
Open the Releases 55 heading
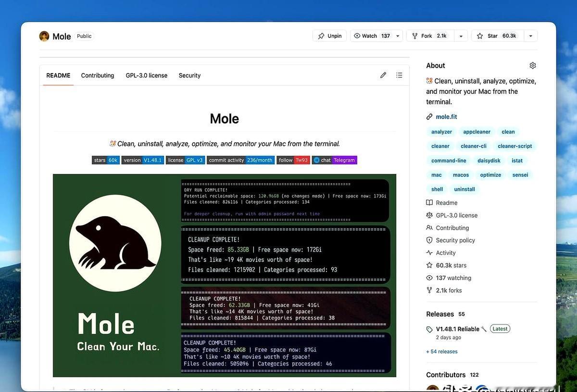coord(445,314)
